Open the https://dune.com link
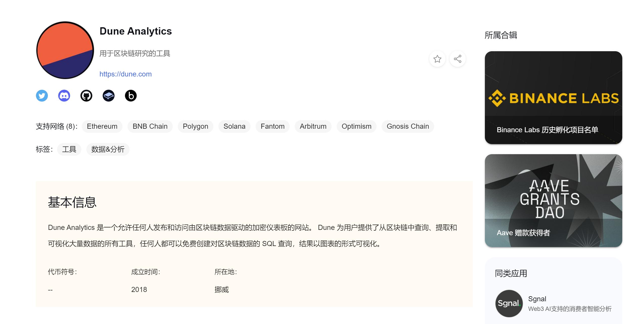Viewport: 644px width, 324px height. [126, 74]
